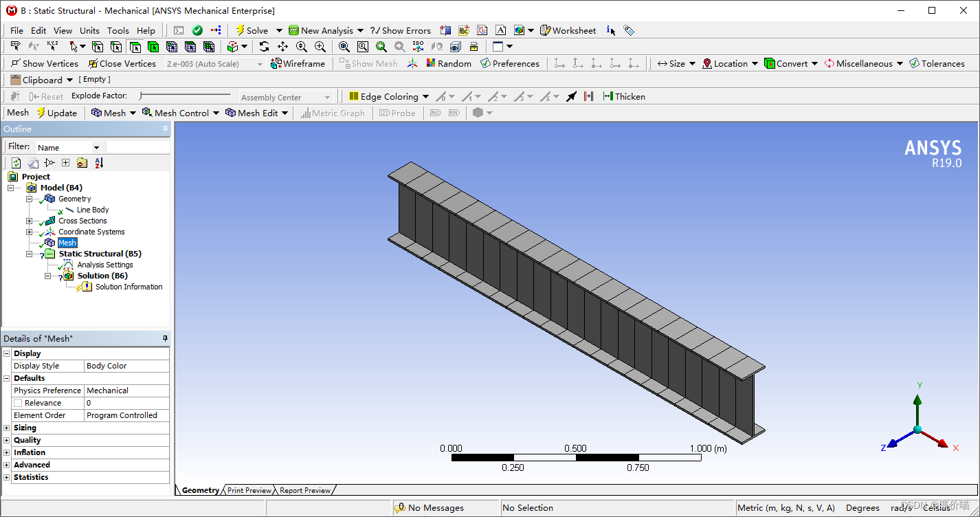Select Analysis Settings in the tree
This screenshot has width=980, height=517.
click(x=105, y=265)
